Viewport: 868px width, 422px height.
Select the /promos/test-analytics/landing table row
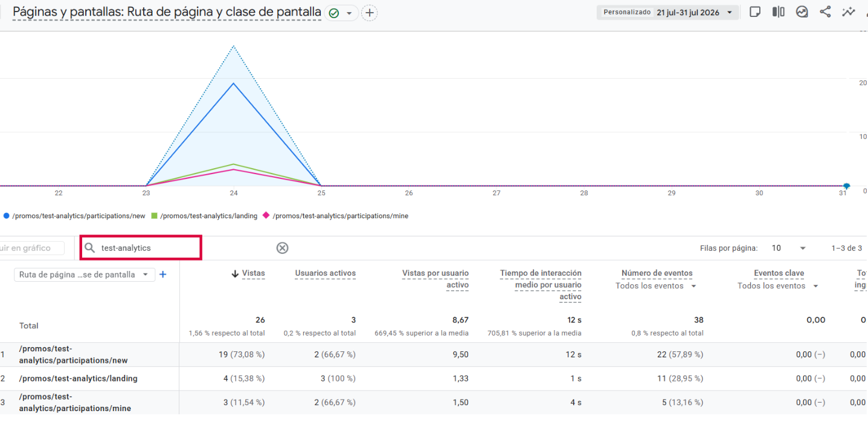434,378
